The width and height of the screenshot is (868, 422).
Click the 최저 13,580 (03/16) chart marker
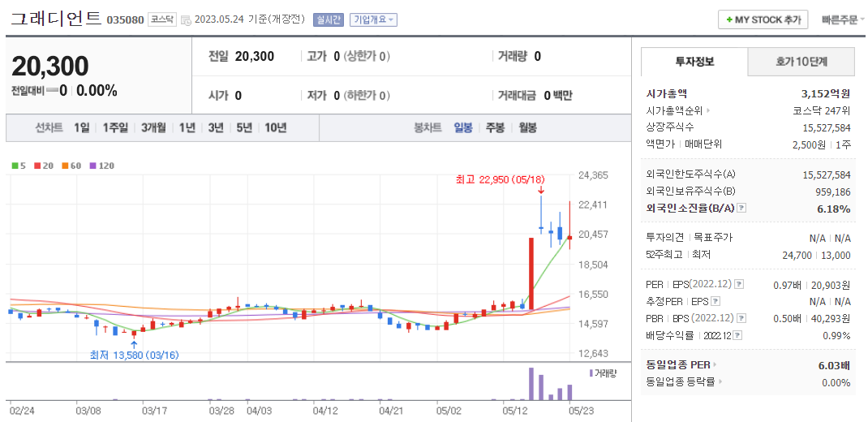[135, 355]
